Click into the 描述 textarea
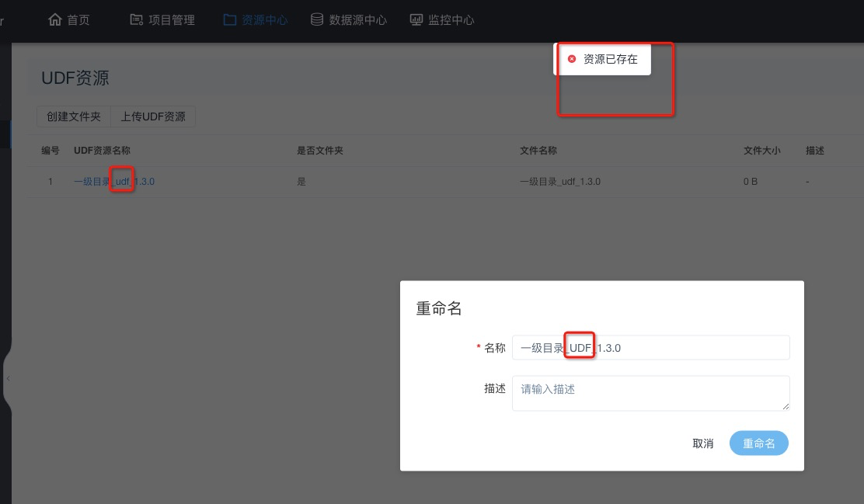 (651, 393)
